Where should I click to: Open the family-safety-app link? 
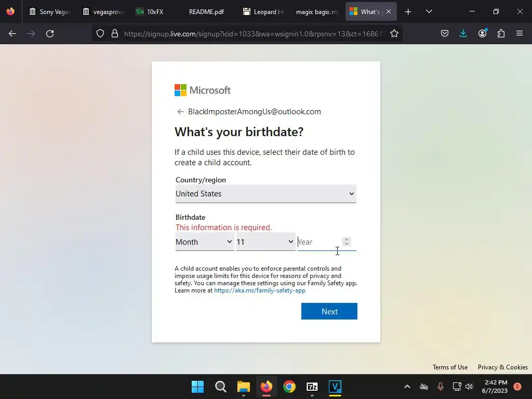tap(260, 290)
